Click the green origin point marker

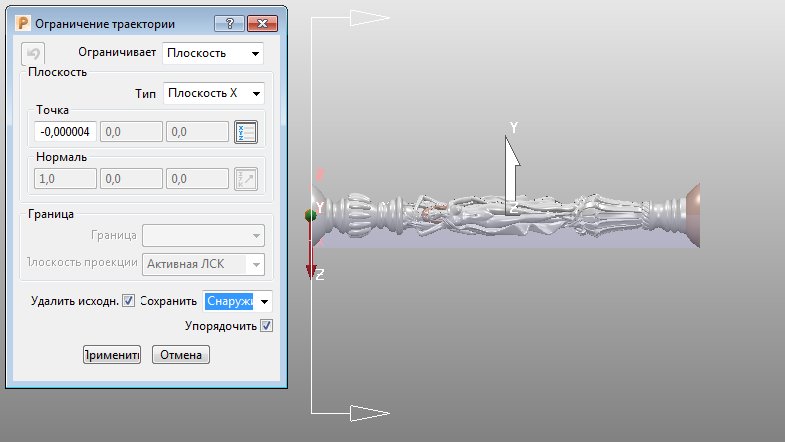coord(310,215)
